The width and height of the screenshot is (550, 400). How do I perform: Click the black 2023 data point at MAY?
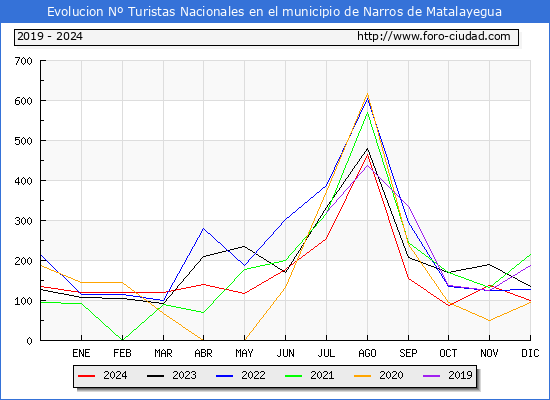click(x=244, y=246)
